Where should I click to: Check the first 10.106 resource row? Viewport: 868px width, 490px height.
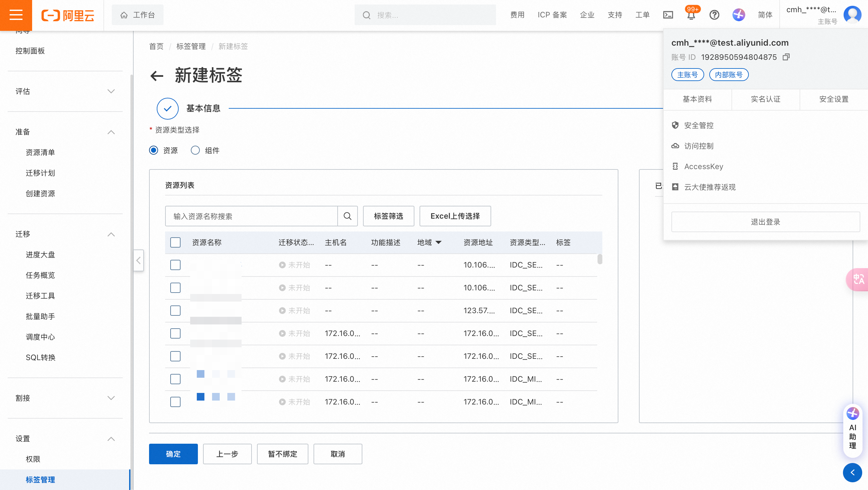(175, 265)
